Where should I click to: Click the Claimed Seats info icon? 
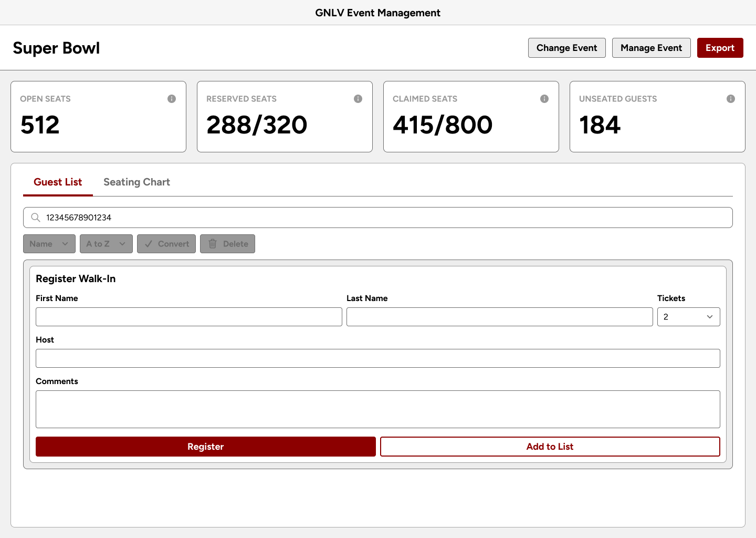point(544,99)
